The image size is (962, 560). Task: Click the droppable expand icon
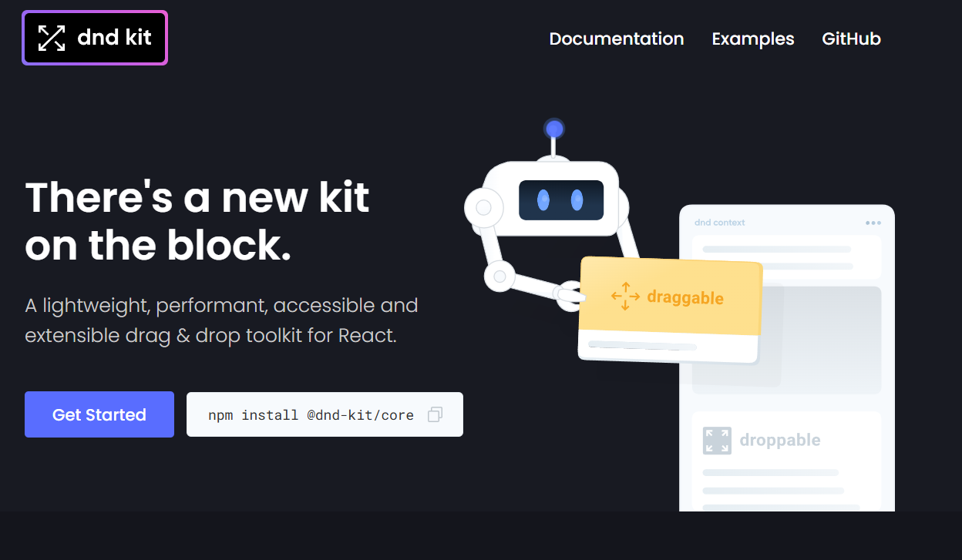tap(717, 441)
